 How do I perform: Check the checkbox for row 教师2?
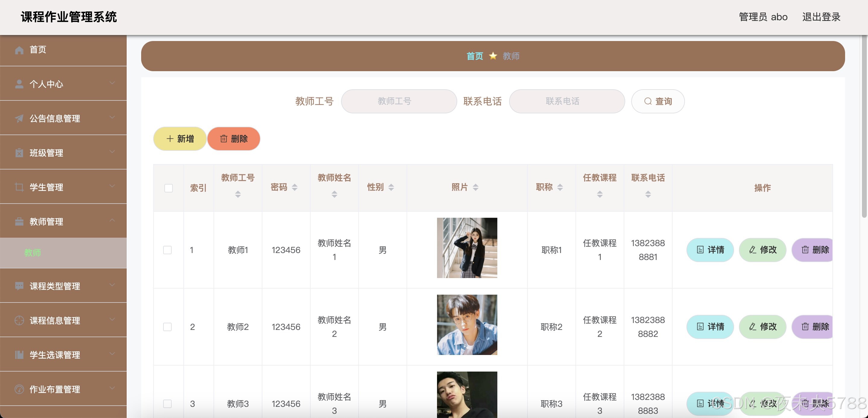click(x=167, y=327)
